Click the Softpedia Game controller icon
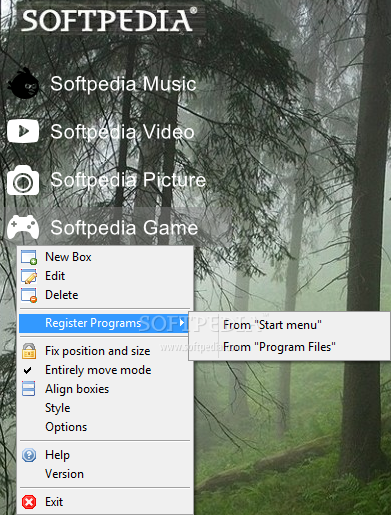Image resolution: width=391 pixels, height=515 pixels. coord(23,227)
